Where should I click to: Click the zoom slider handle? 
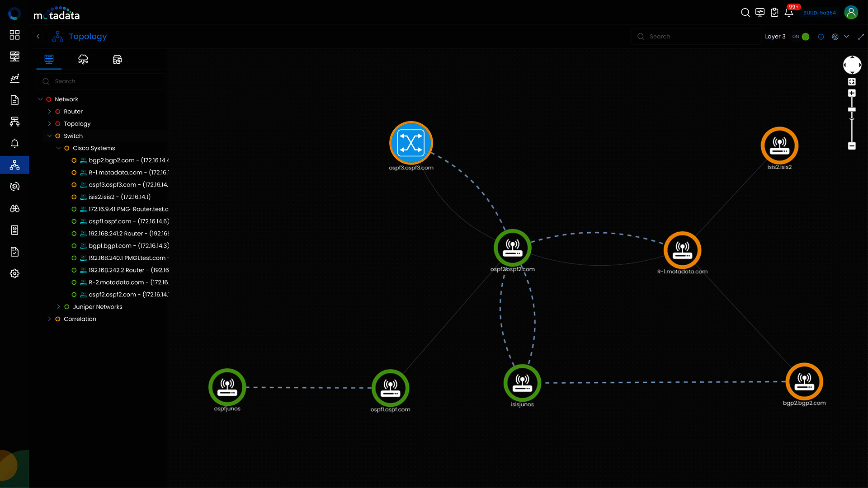(x=852, y=110)
